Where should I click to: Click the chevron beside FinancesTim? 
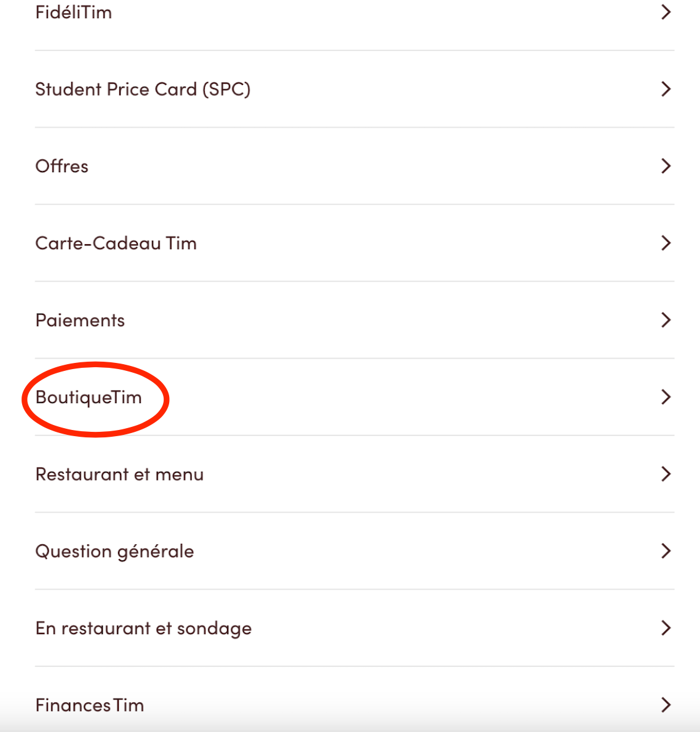[x=666, y=705]
